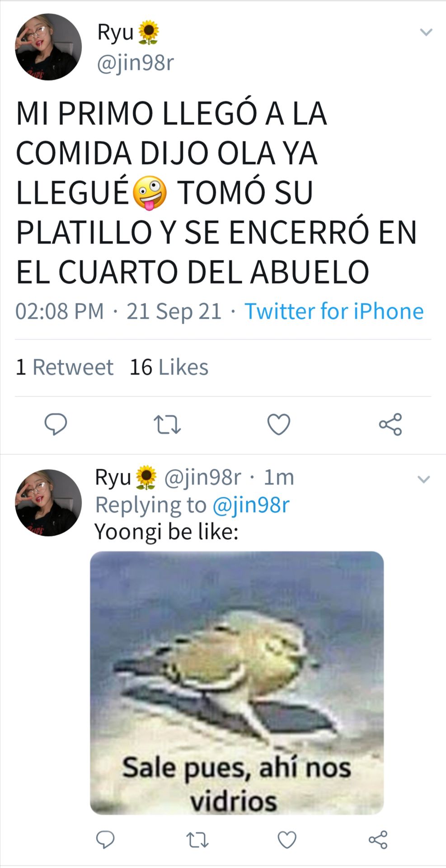Open the 1m timestamp on the reply

[x=279, y=477]
